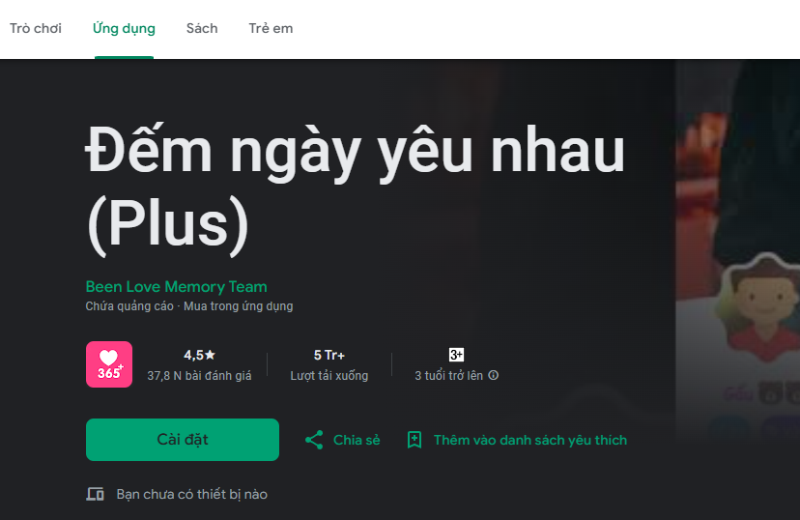This screenshot has width=800, height=520.
Task: Go to the Trẻ em tab
Action: [271, 29]
